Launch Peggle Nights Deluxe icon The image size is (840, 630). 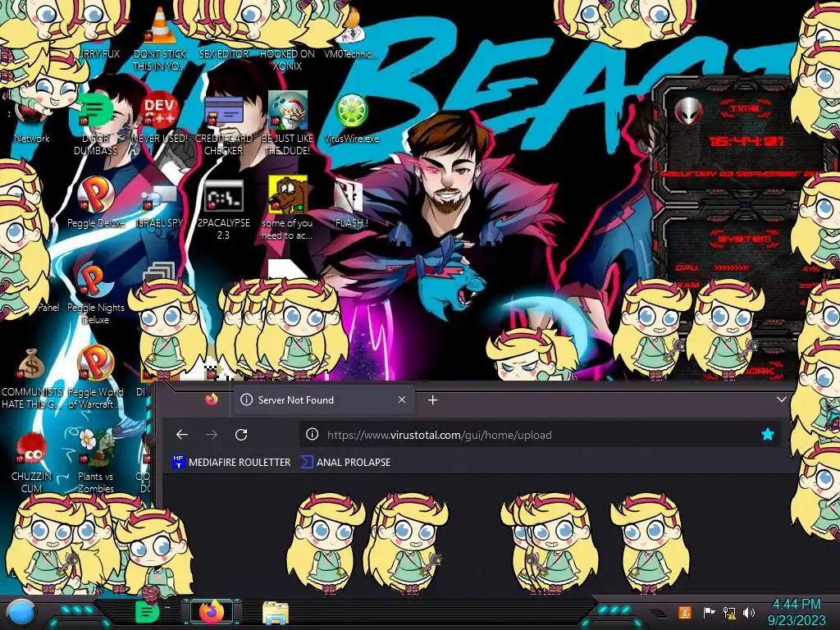pyautogui.click(x=96, y=294)
